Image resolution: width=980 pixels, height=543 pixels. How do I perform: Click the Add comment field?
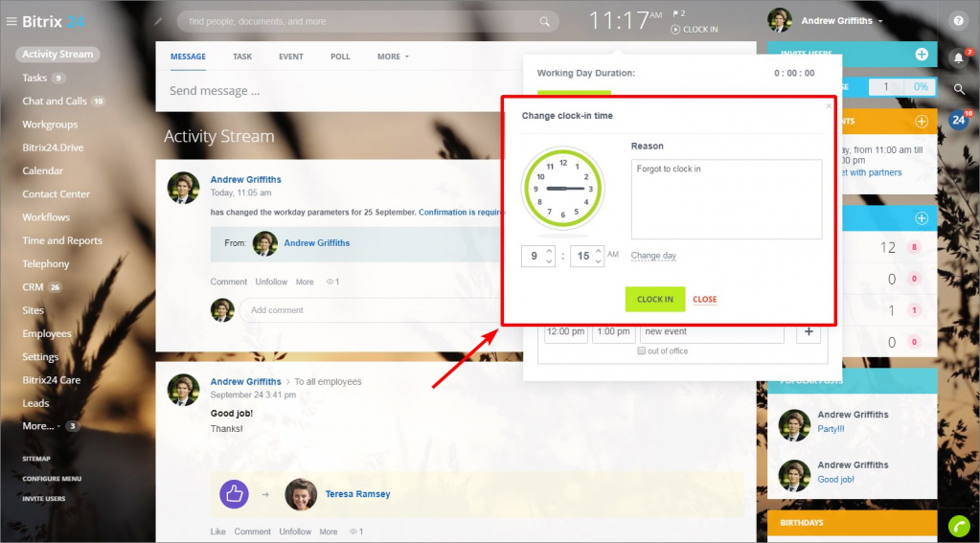tap(372, 310)
